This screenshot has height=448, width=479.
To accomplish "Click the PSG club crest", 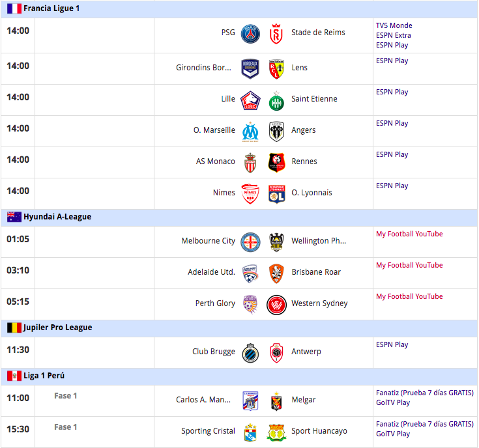I will click(x=250, y=34).
